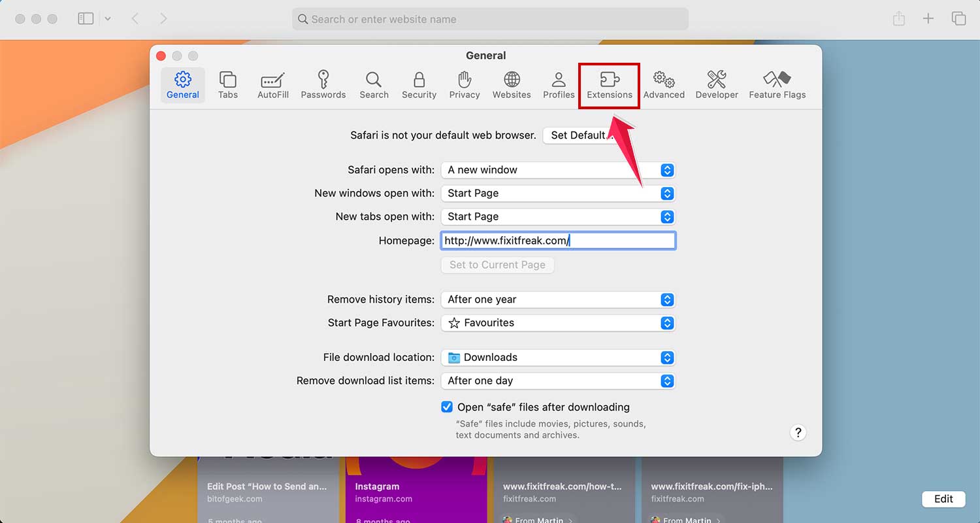The image size is (980, 523).
Task: Click inside the Homepage URL field
Action: click(558, 241)
